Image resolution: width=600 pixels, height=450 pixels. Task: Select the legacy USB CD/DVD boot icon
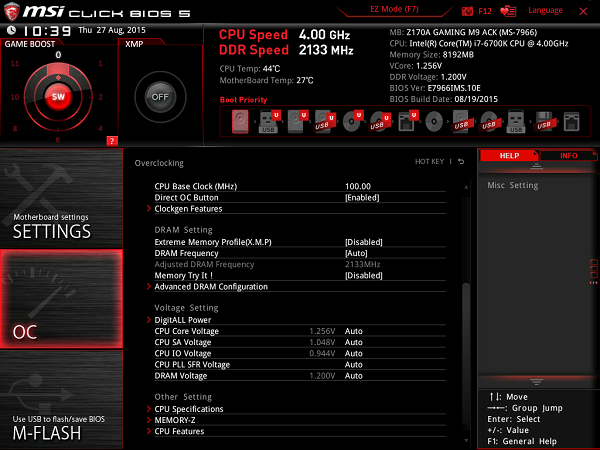click(x=489, y=122)
